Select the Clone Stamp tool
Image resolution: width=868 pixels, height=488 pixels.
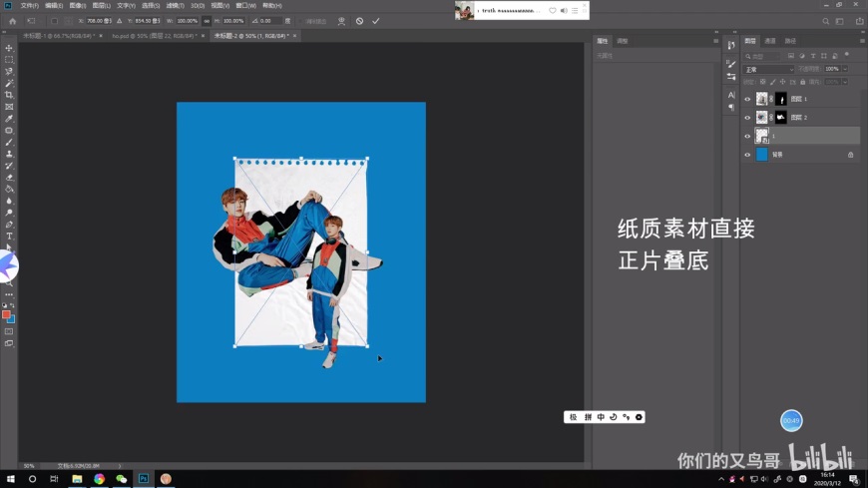click(9, 154)
